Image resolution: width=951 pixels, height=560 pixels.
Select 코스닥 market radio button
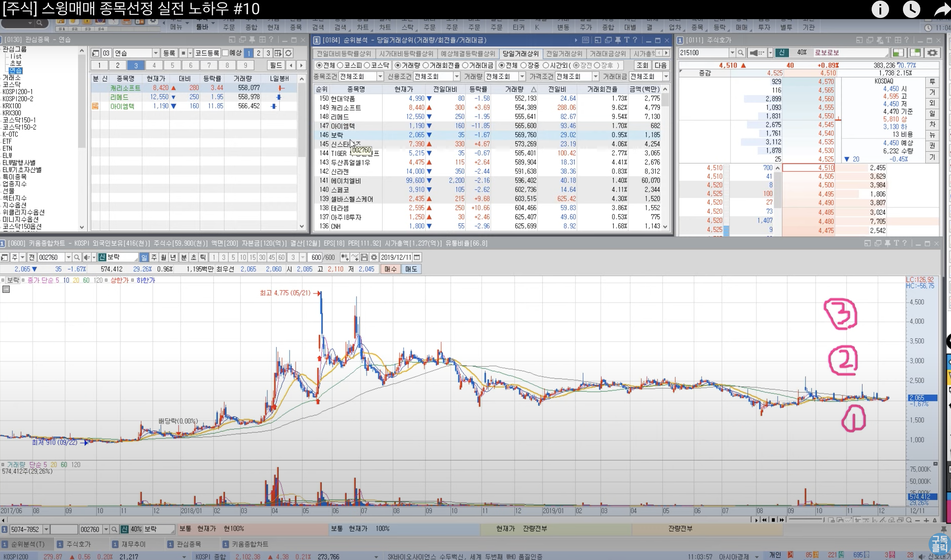367,65
